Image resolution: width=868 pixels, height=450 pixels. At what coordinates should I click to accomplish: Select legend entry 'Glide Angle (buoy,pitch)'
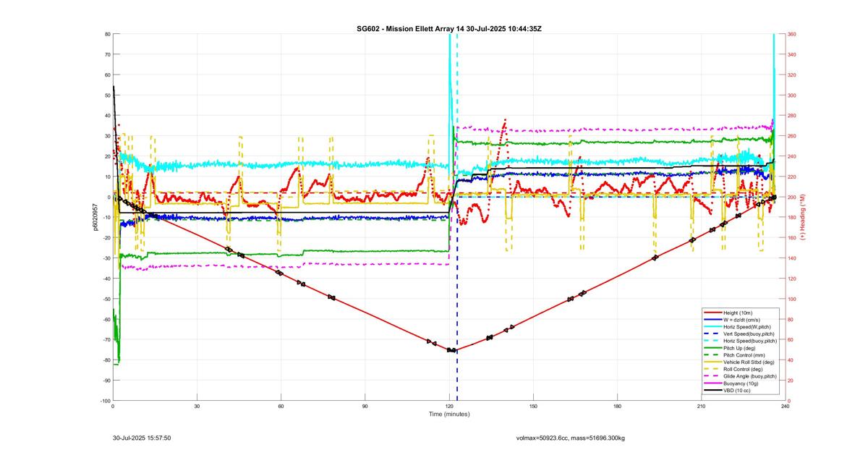(750, 376)
